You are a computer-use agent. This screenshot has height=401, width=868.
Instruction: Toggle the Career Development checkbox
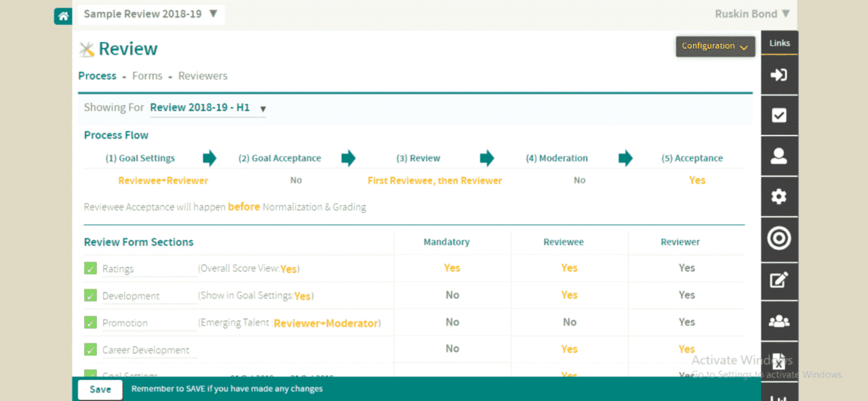(90, 350)
